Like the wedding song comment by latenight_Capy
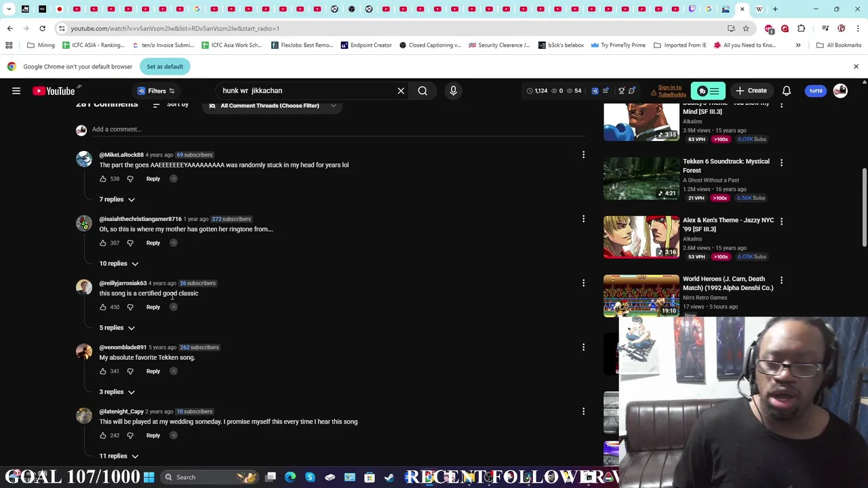The image size is (868, 488). point(103,436)
